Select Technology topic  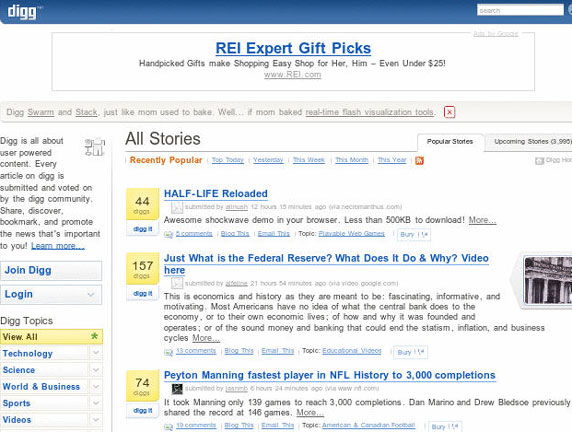[x=28, y=353]
